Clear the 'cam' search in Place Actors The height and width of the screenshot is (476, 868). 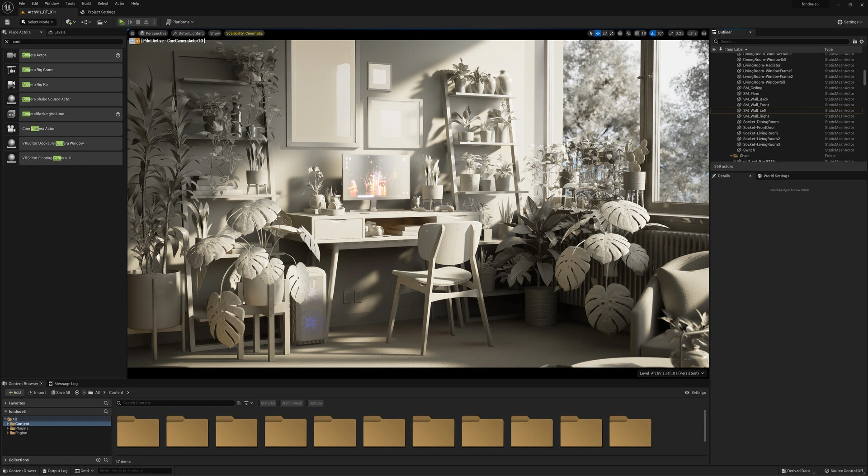[7, 42]
